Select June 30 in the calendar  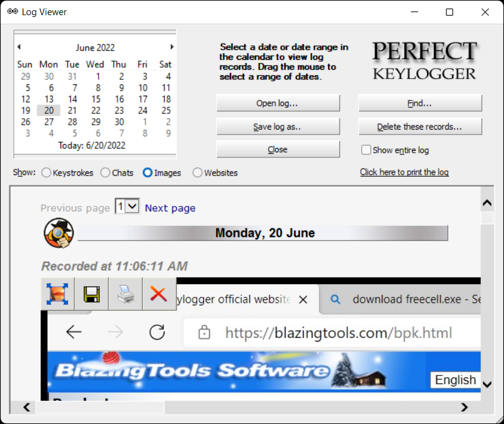pos(119,122)
